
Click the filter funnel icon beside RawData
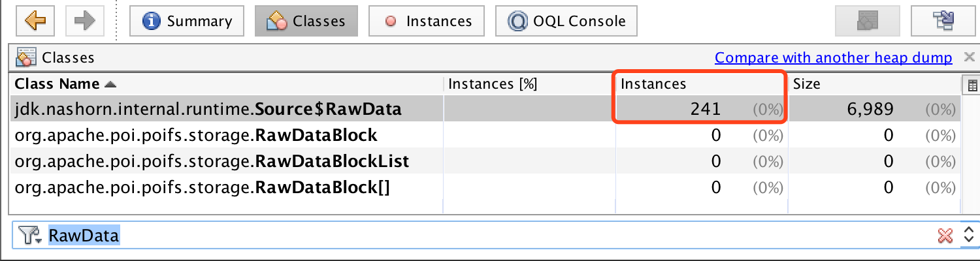27,236
